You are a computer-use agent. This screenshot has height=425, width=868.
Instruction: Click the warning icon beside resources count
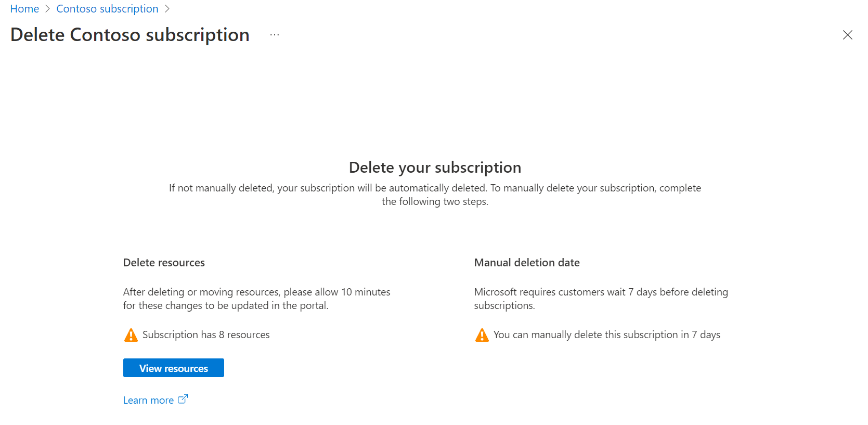pos(131,335)
